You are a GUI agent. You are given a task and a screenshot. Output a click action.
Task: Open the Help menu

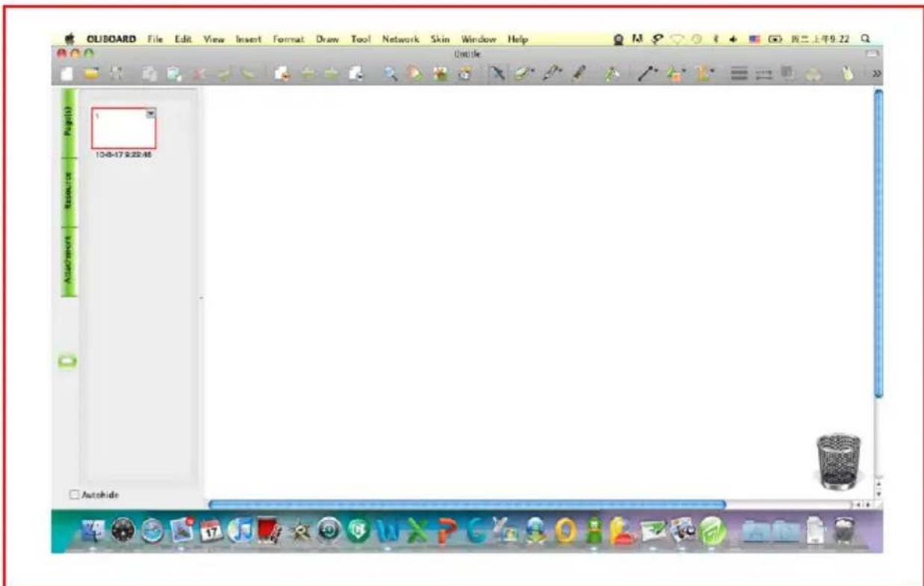tap(518, 39)
